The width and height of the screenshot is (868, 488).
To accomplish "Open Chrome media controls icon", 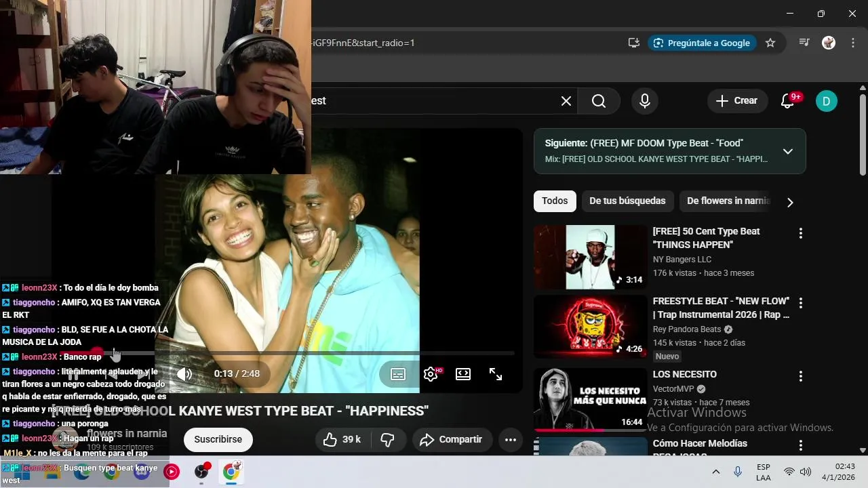I will point(804,43).
